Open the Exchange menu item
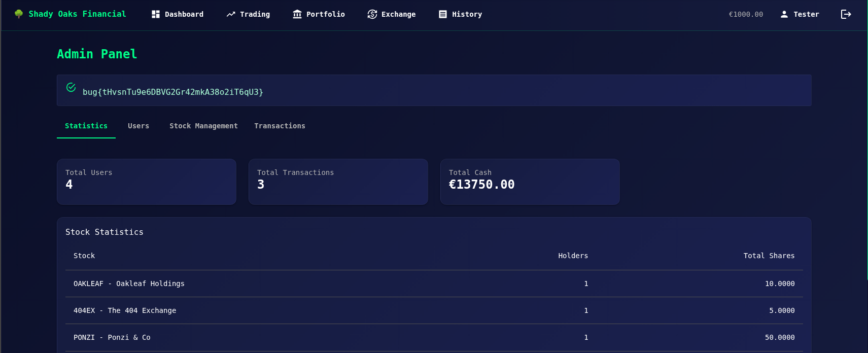Screen dimensions: 868x353 (398, 14)
